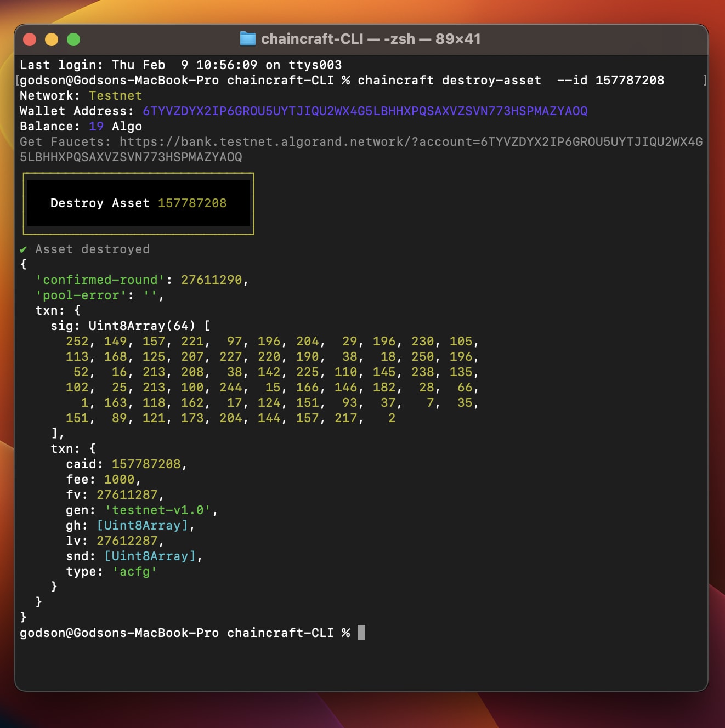Close the chaincraft-CLI terminal window
The height and width of the screenshot is (728, 725).
pos(30,39)
